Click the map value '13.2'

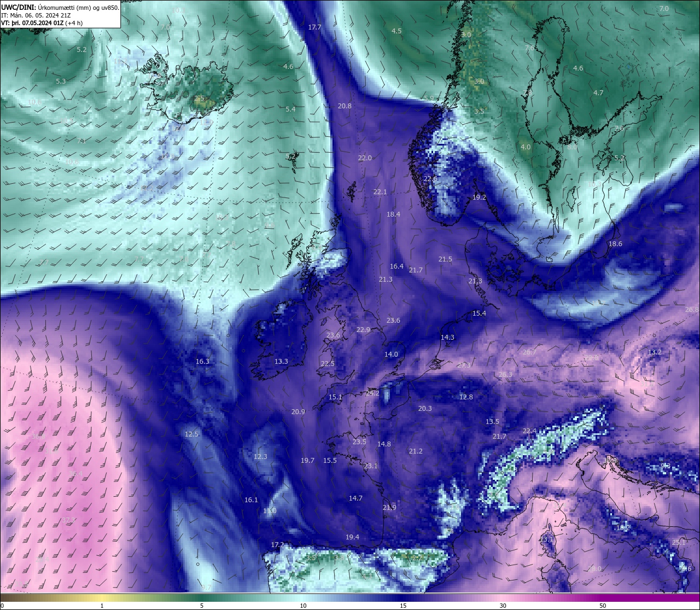click(x=655, y=352)
